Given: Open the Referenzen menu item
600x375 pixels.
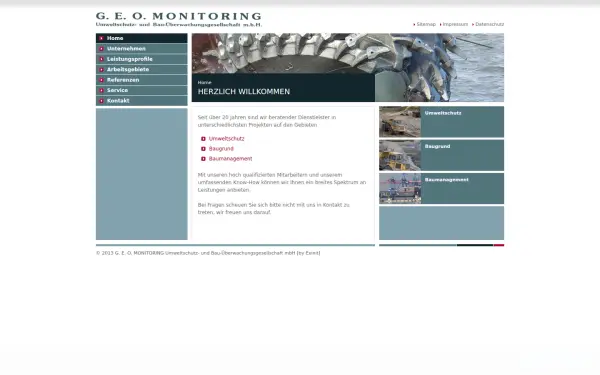Looking at the screenshot, I should (x=142, y=80).
